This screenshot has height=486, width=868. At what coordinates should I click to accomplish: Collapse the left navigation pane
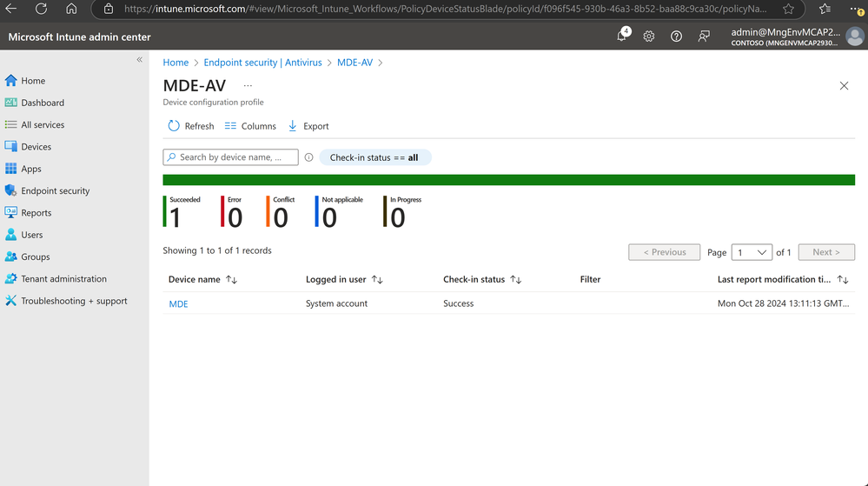pyautogui.click(x=140, y=59)
